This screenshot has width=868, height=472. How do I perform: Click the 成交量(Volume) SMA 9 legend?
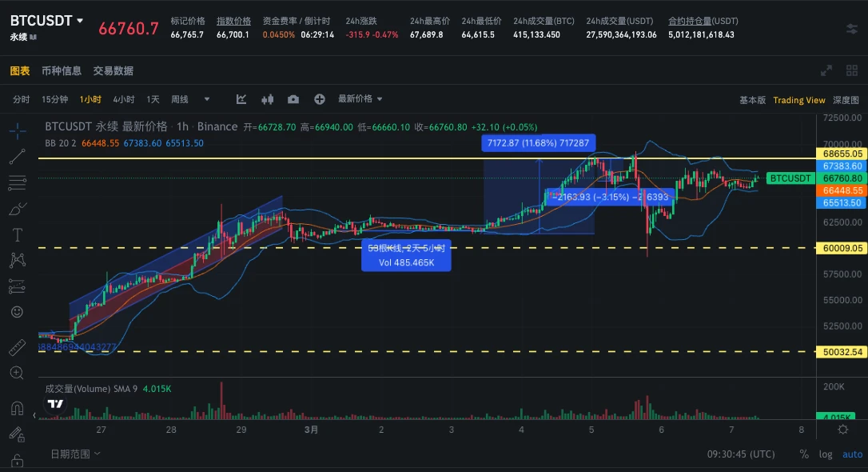coord(91,389)
